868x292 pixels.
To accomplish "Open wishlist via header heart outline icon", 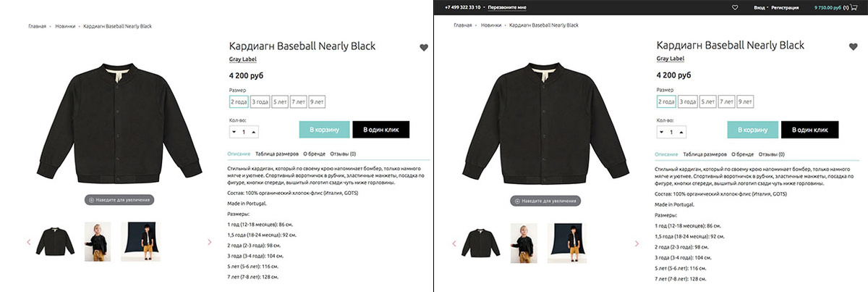I will [735, 7].
